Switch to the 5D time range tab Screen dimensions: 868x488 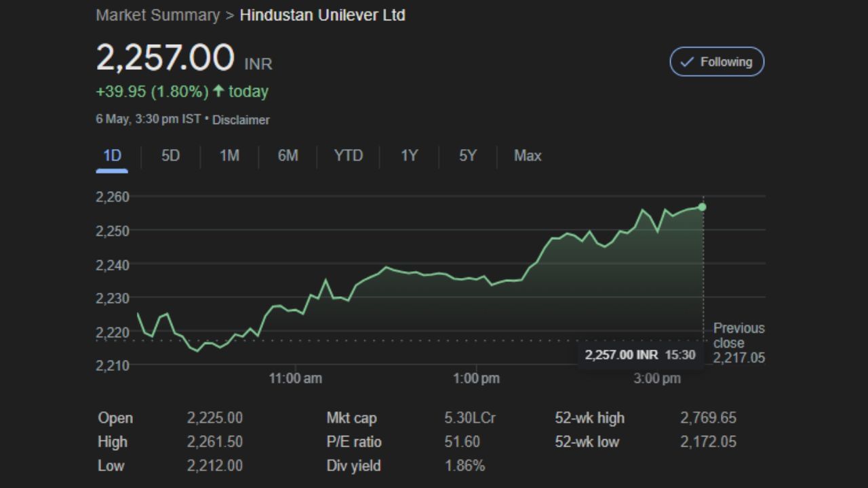click(x=170, y=156)
